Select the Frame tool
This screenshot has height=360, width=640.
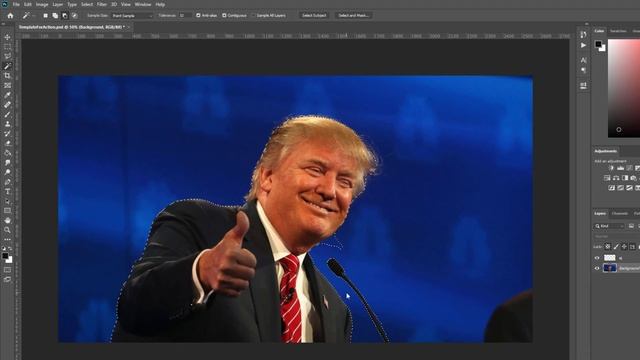[x=7, y=85]
